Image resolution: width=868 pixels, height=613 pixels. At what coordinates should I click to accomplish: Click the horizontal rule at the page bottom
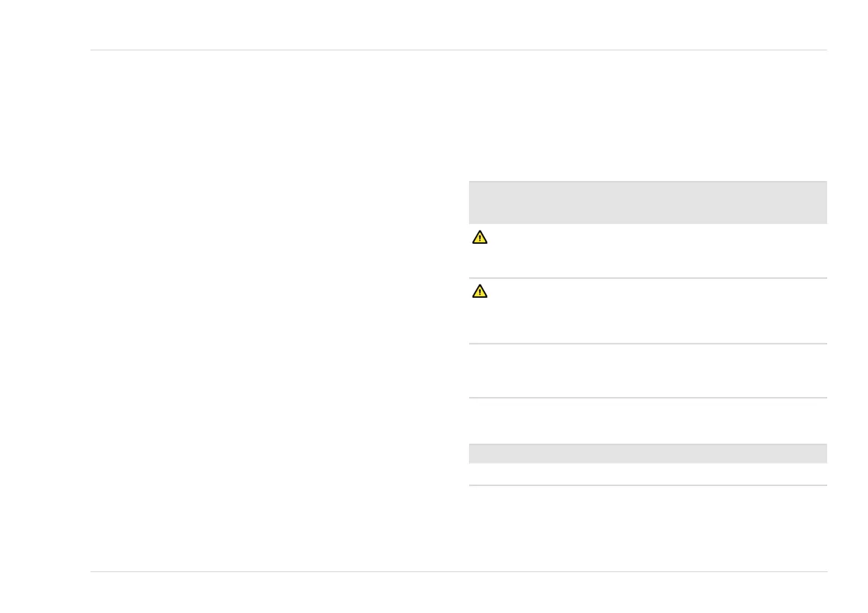tap(458, 571)
